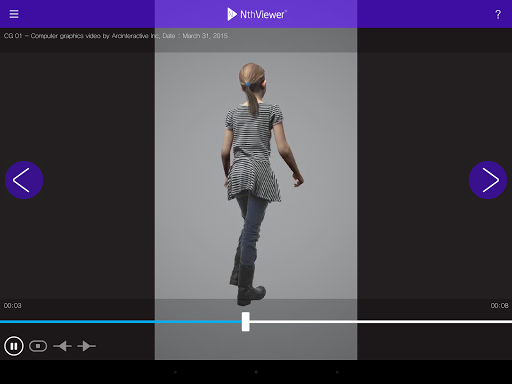Click the 00:03 elapsed time label
Screen dimensions: 512x384
[x=13, y=305]
